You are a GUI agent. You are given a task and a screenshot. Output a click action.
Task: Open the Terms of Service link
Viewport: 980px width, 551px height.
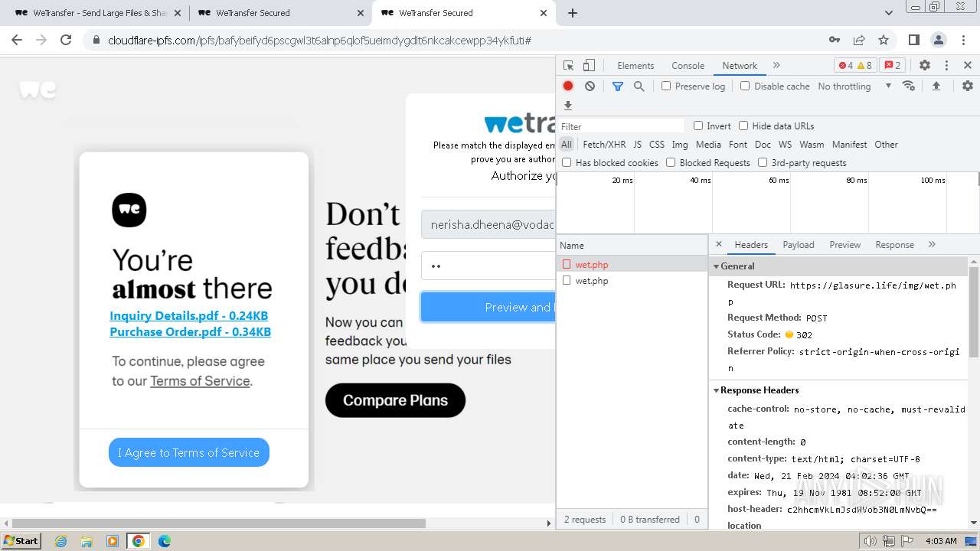coord(200,381)
